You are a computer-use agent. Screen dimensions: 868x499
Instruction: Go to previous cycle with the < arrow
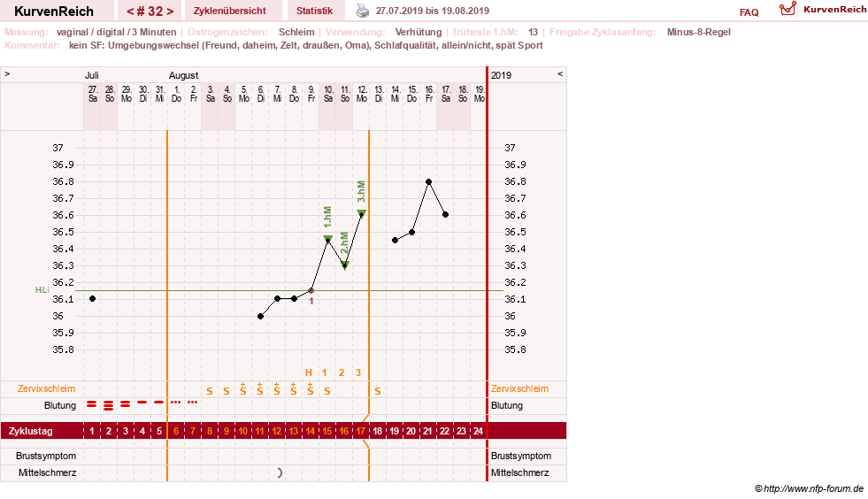[x=130, y=12]
